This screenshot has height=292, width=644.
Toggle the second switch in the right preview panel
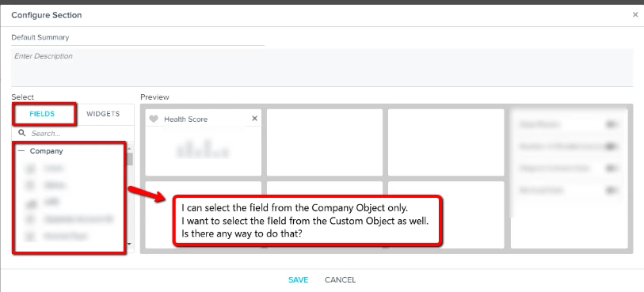coord(612,146)
